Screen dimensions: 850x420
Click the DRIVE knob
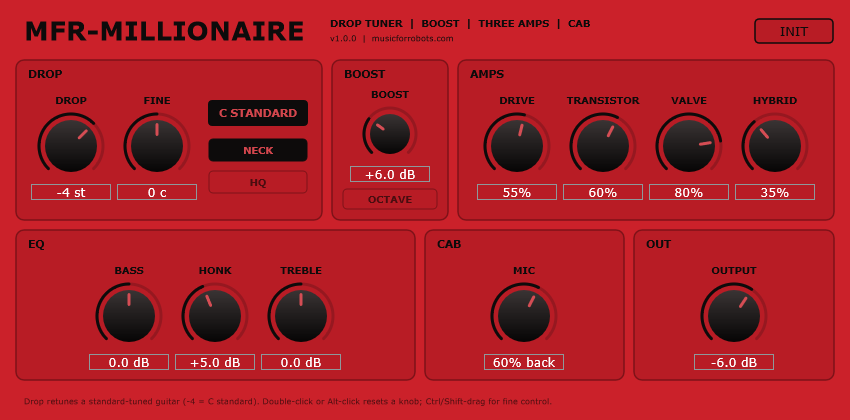point(517,146)
